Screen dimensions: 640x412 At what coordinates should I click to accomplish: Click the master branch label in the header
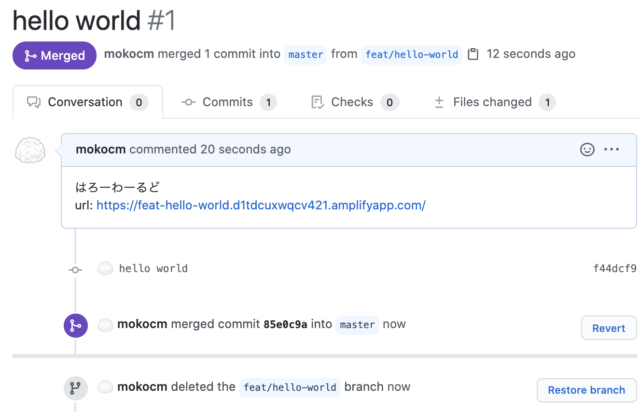click(305, 54)
